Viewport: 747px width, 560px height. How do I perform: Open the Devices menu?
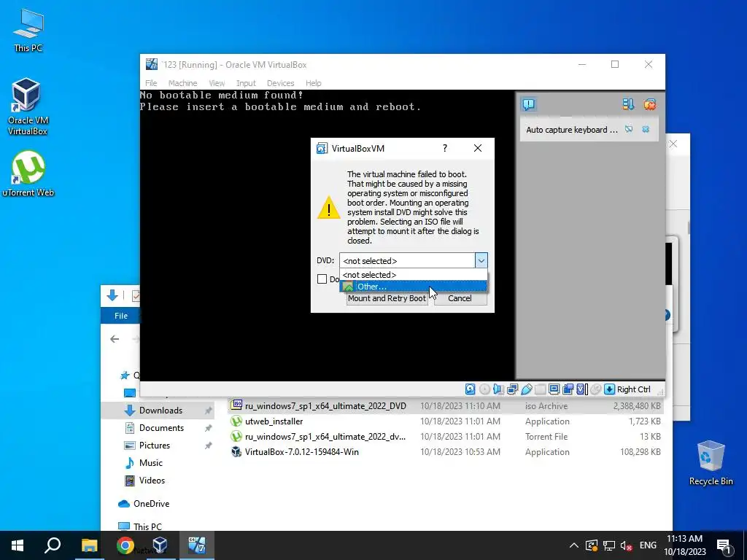pos(281,83)
